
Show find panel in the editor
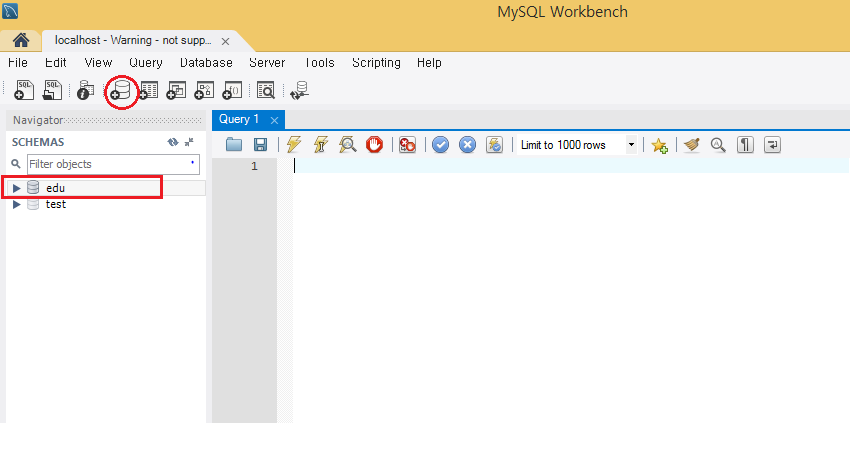point(718,145)
